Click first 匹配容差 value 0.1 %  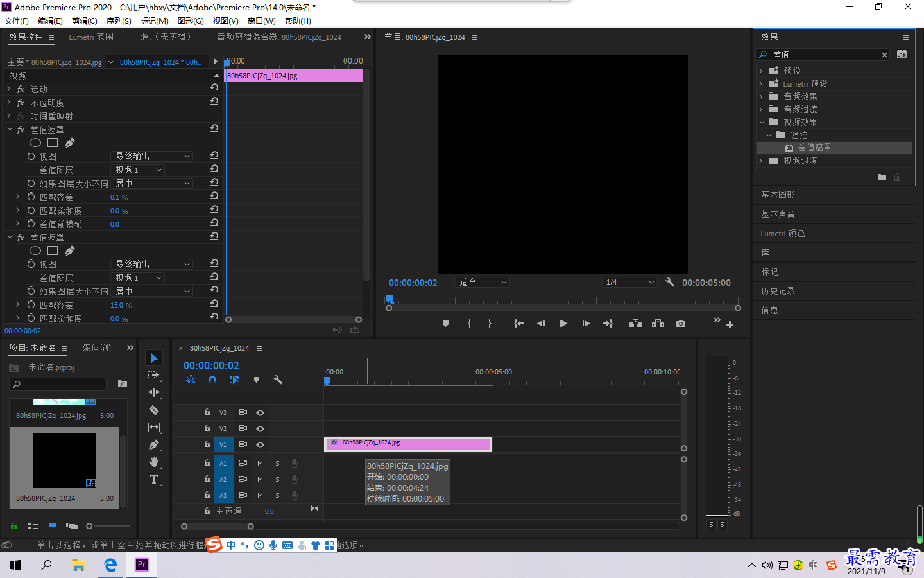pos(119,197)
